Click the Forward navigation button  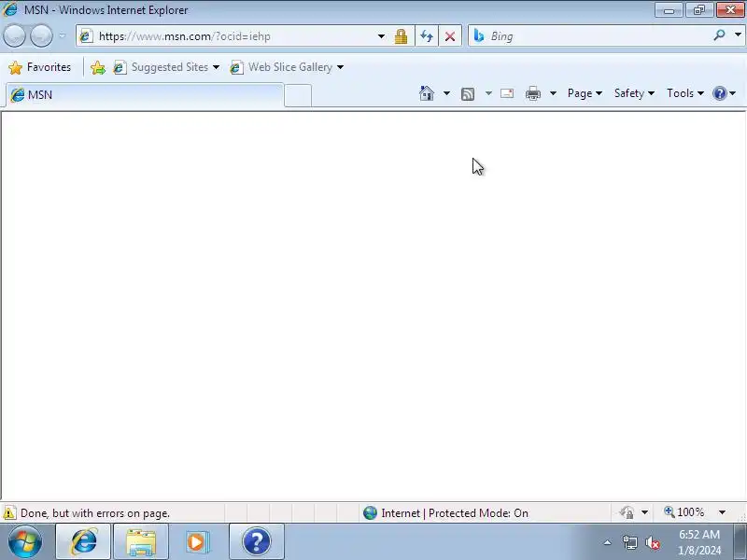click(41, 36)
